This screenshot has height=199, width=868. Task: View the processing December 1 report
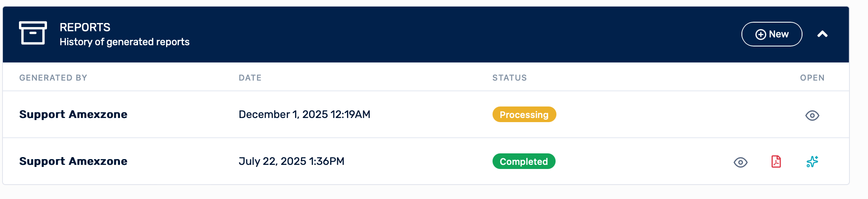pyautogui.click(x=812, y=116)
